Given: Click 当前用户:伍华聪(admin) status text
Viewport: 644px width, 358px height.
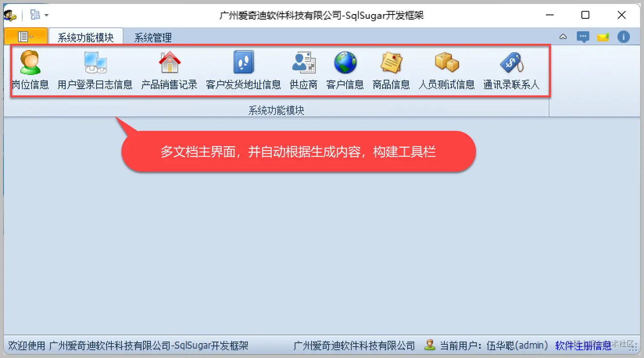Looking at the screenshot, I should pyautogui.click(x=494, y=345).
